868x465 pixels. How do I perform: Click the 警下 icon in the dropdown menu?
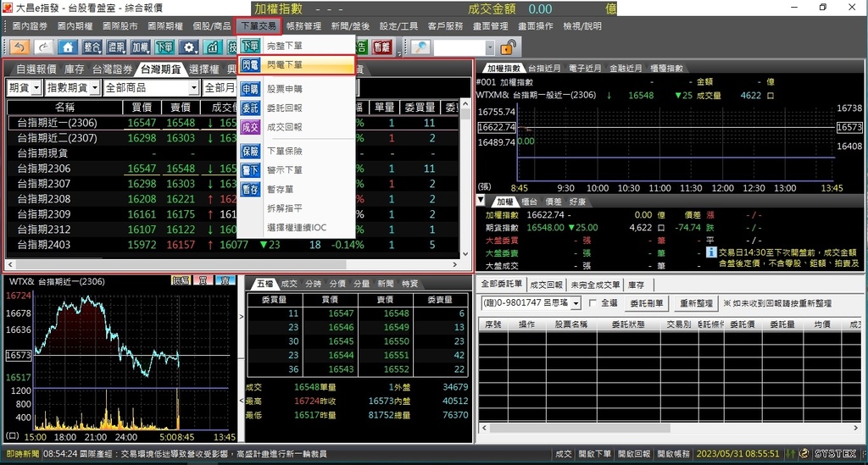click(250, 170)
